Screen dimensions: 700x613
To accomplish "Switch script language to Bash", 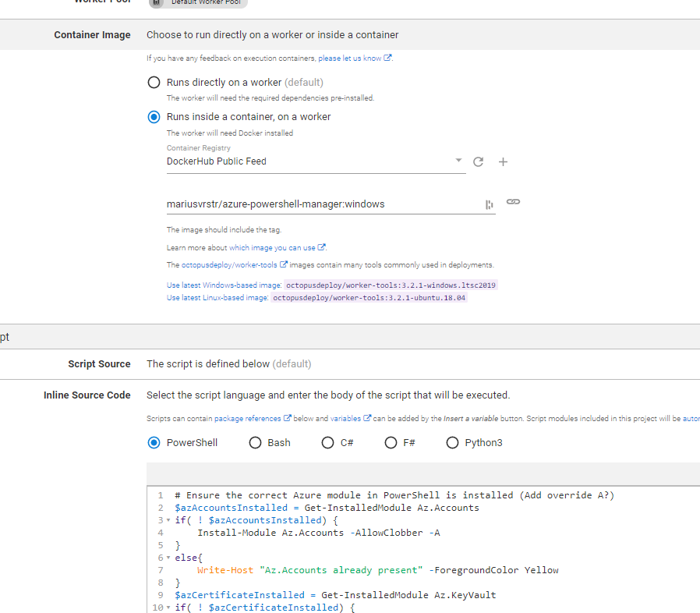I will pyautogui.click(x=255, y=442).
